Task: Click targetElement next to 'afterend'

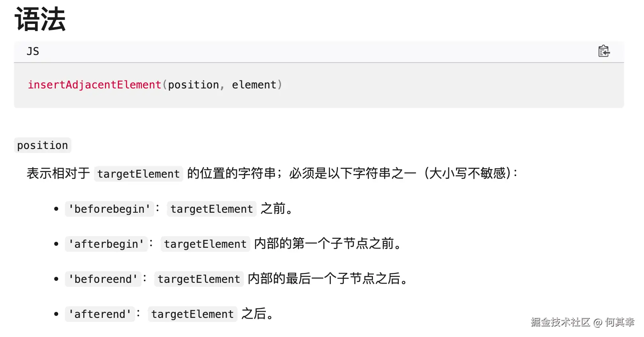Action: point(192,314)
